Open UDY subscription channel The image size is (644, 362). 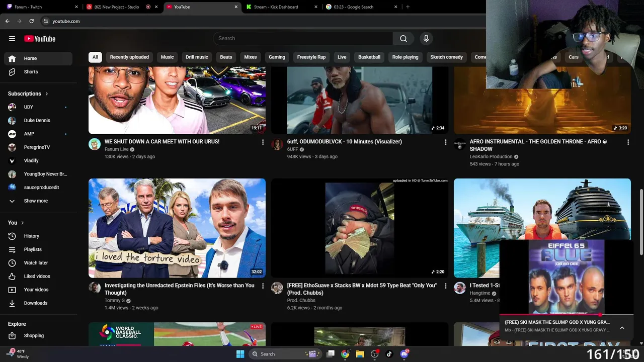tap(38, 107)
